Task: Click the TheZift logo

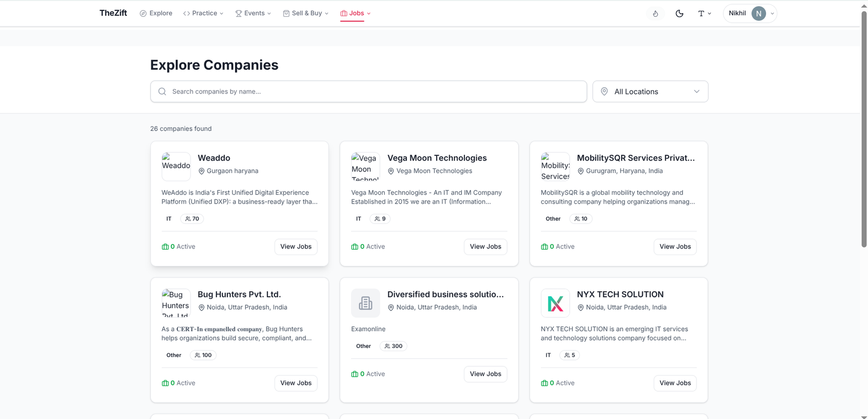Action: [113, 13]
